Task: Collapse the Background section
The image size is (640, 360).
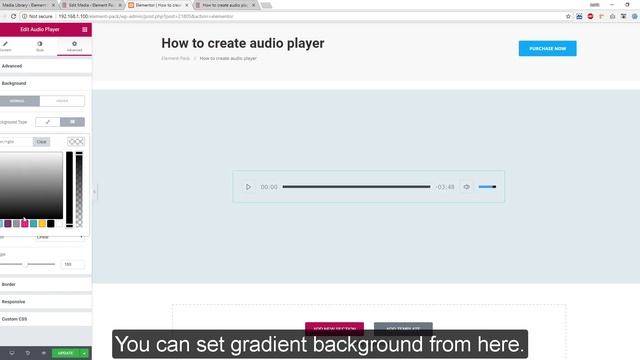Action: 46,83
